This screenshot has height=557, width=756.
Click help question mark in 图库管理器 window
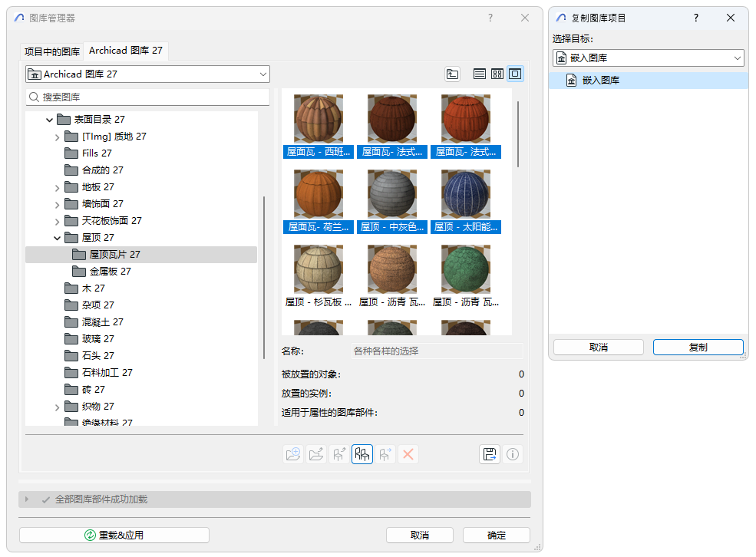click(x=490, y=18)
